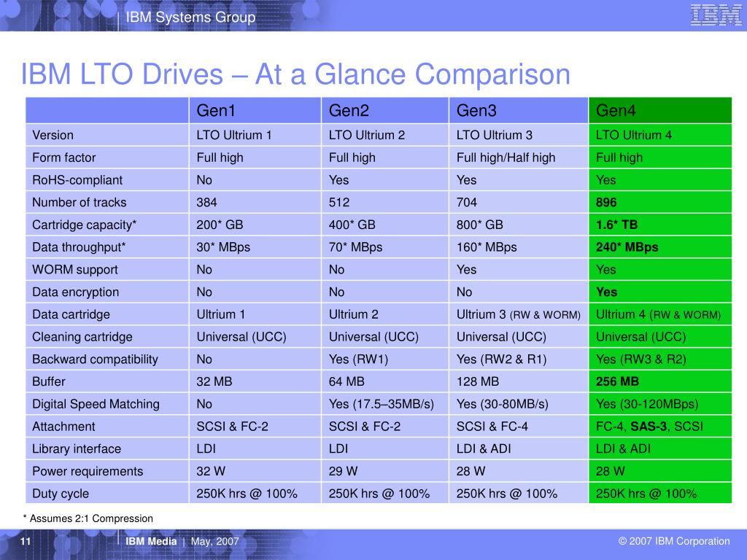The height and width of the screenshot is (560, 747).
Task: Click the 'Duty cycle' row label
Action: tap(61, 494)
